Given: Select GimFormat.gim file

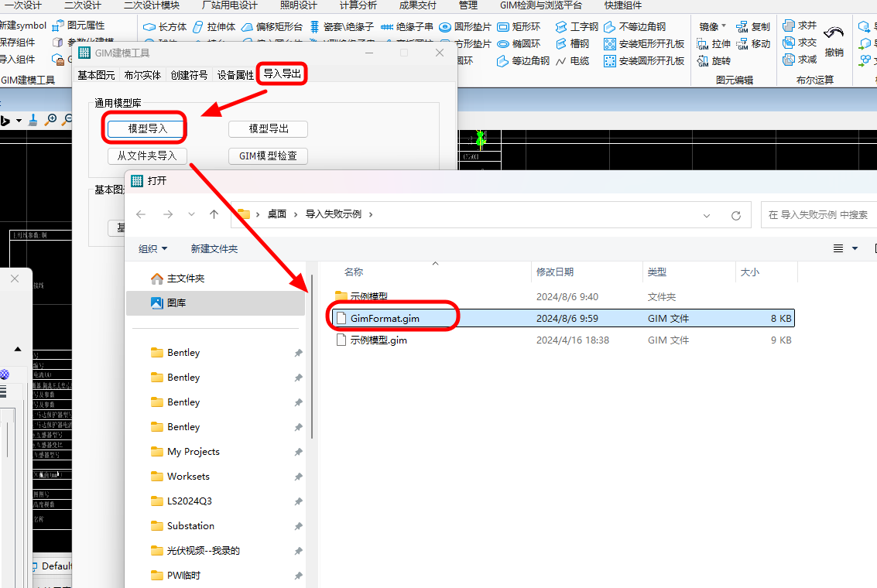Looking at the screenshot, I should pos(564,319).
